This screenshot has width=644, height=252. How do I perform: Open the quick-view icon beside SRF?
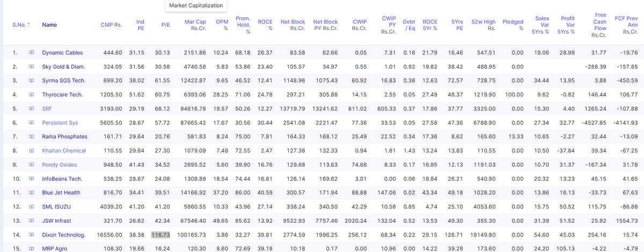tap(31, 109)
